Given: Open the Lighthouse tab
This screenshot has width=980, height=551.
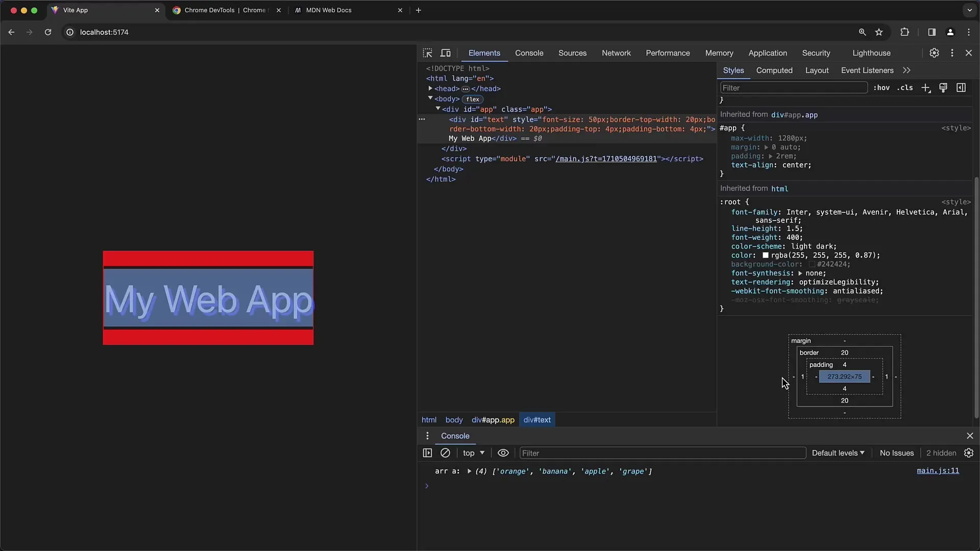Looking at the screenshot, I should click(x=871, y=53).
